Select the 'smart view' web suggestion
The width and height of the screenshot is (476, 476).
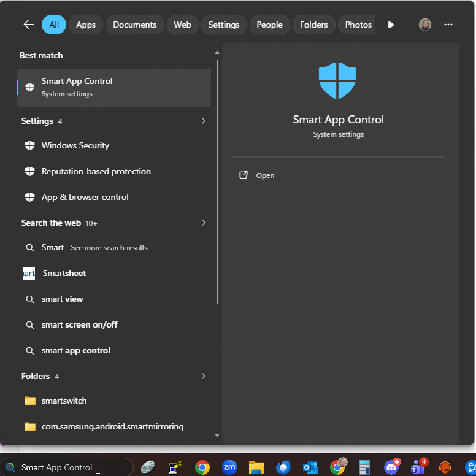pyautogui.click(x=114, y=299)
